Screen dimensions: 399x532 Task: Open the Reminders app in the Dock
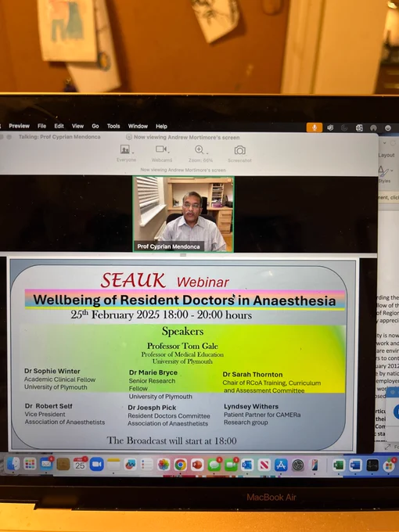[147, 465]
